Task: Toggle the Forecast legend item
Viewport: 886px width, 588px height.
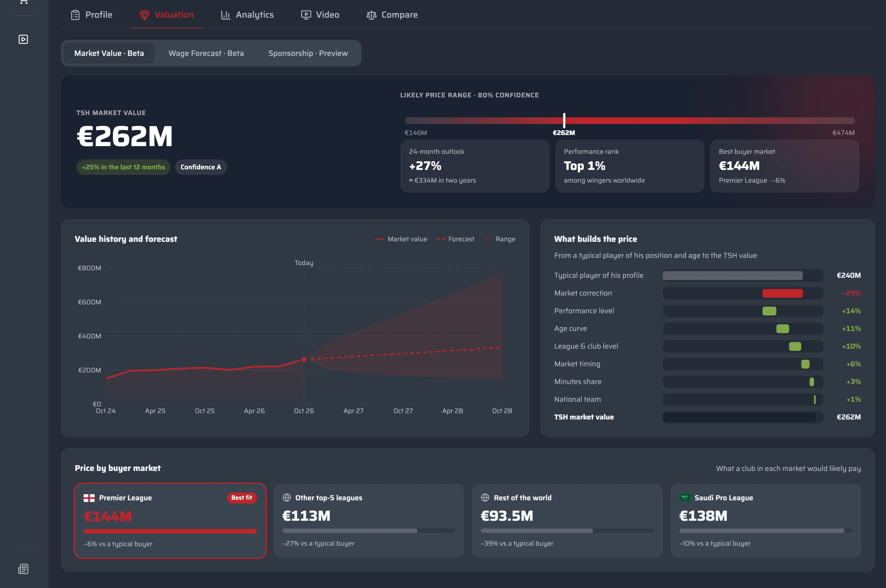Action: click(455, 239)
